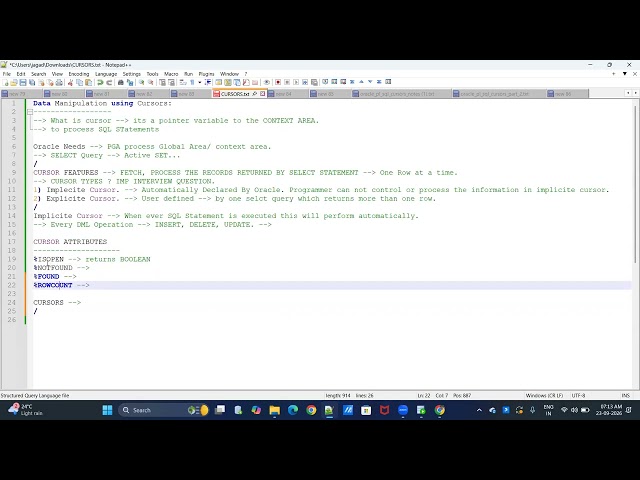Start macro recording with red button
This screenshot has width=640, height=480.
click(278, 82)
